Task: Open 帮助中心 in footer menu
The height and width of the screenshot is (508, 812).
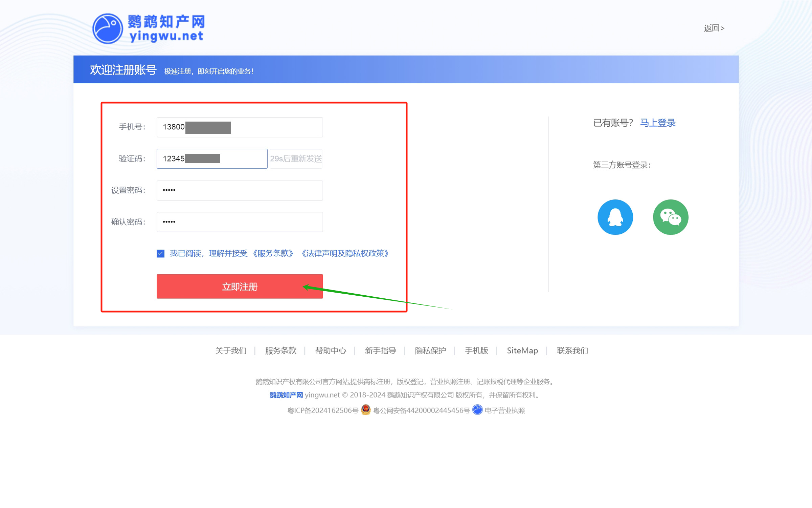Action: (330, 351)
